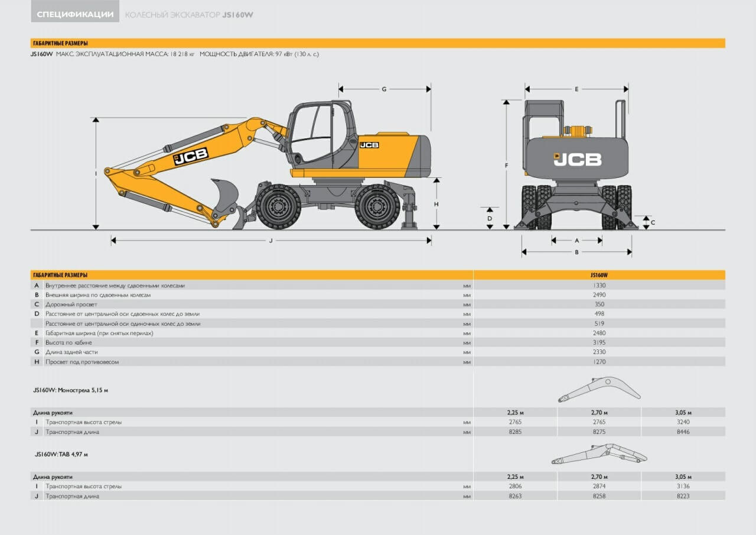Click the value 3240
Screen dimensions: 756x535
[x=683, y=422]
